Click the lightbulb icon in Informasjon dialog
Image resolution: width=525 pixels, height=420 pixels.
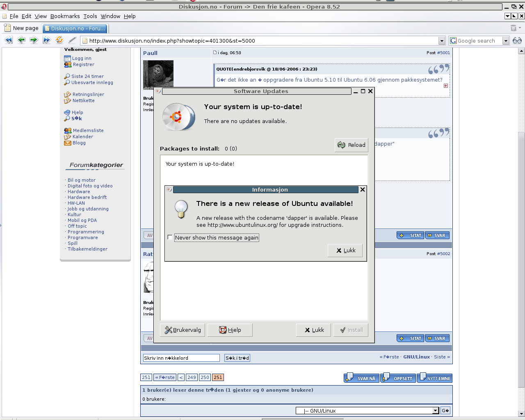(x=181, y=209)
